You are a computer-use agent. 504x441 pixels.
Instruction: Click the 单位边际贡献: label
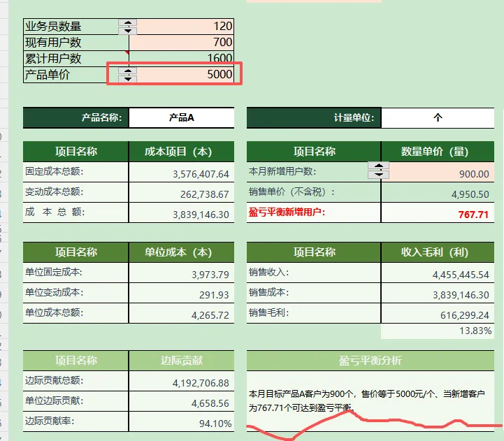(x=54, y=401)
